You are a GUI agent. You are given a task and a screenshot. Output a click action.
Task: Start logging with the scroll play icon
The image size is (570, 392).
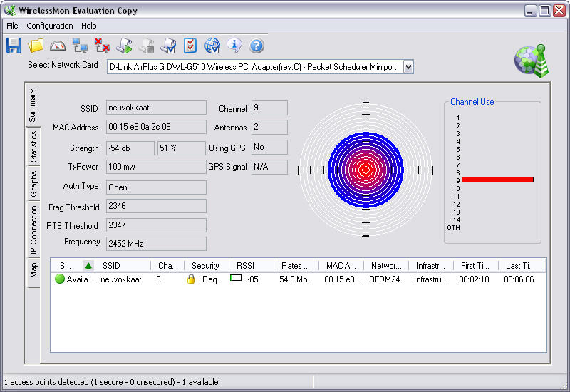pyautogui.click(x=124, y=46)
